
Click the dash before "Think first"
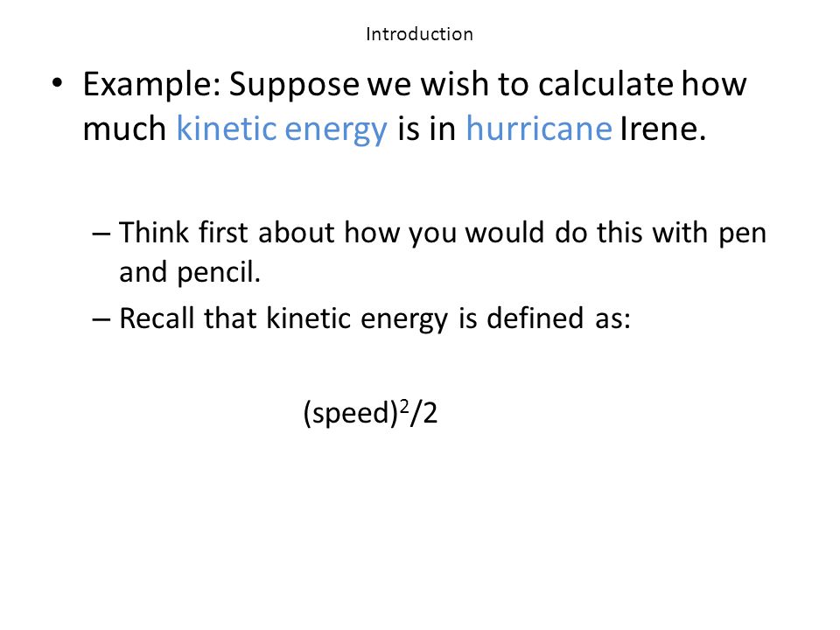click(101, 234)
